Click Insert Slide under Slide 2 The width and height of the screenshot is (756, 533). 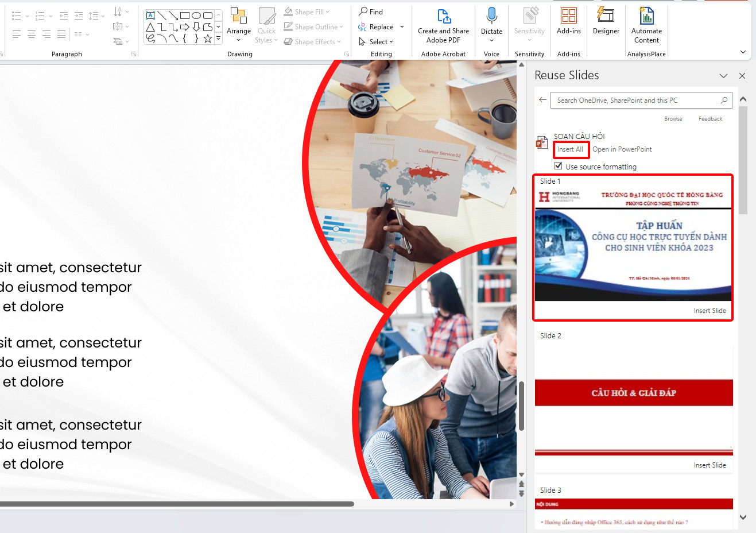coord(710,465)
